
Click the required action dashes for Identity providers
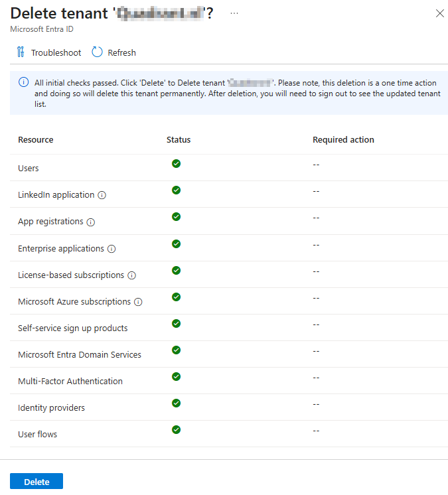point(316,404)
